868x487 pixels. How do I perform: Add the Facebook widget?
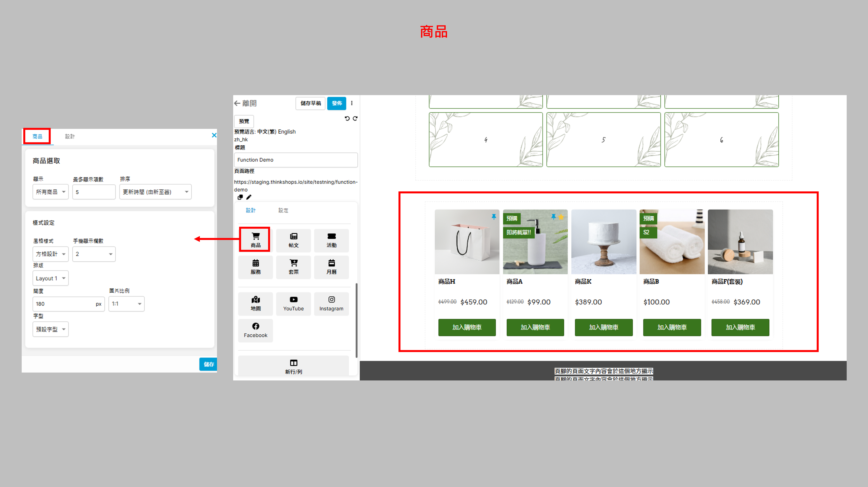point(255,330)
